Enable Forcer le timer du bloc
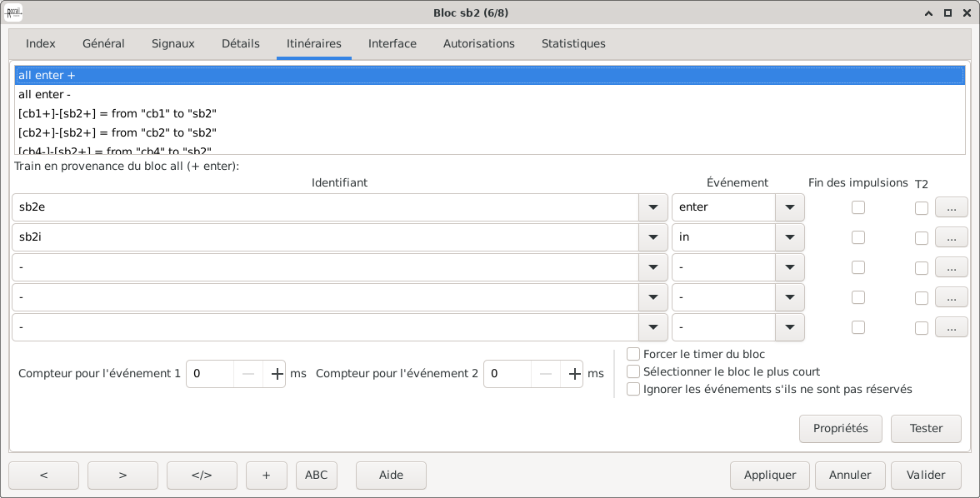 pos(633,355)
